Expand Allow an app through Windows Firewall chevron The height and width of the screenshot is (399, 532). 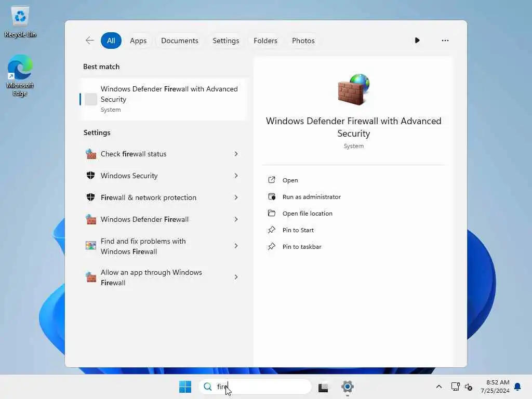(236, 277)
